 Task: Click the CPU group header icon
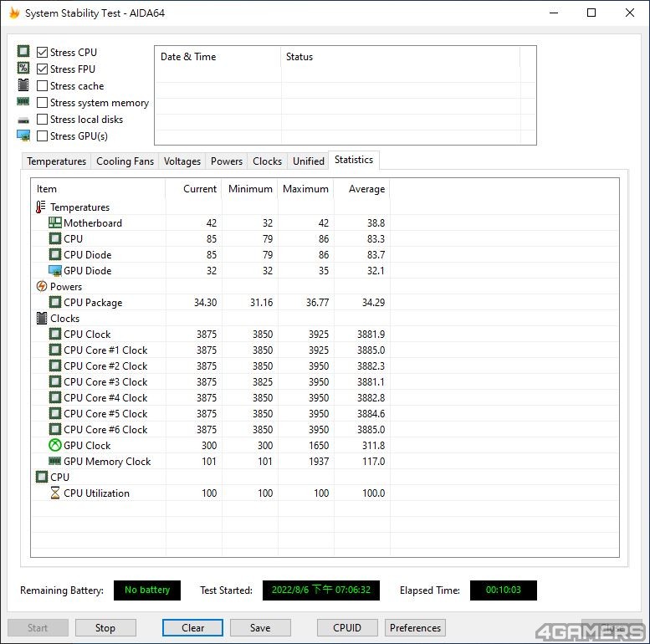click(x=42, y=477)
